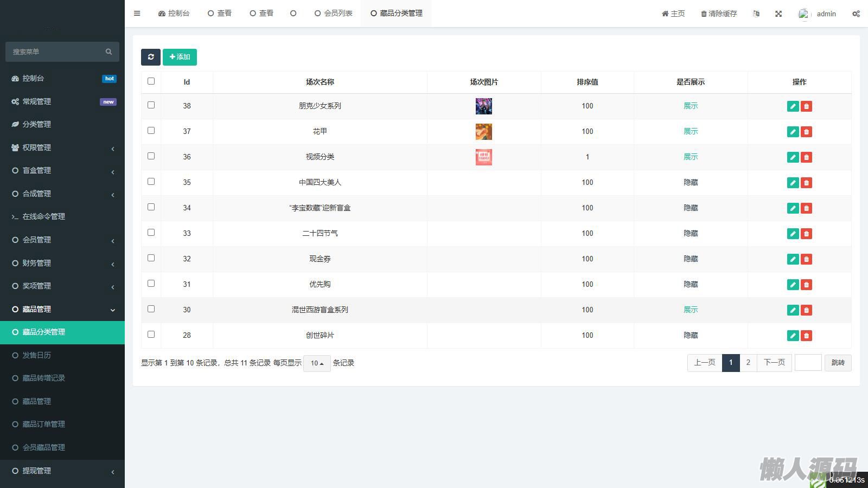868x488 pixels.
Task: Toggle the sidebar with hamburger menu icon
Action: [x=137, y=14]
